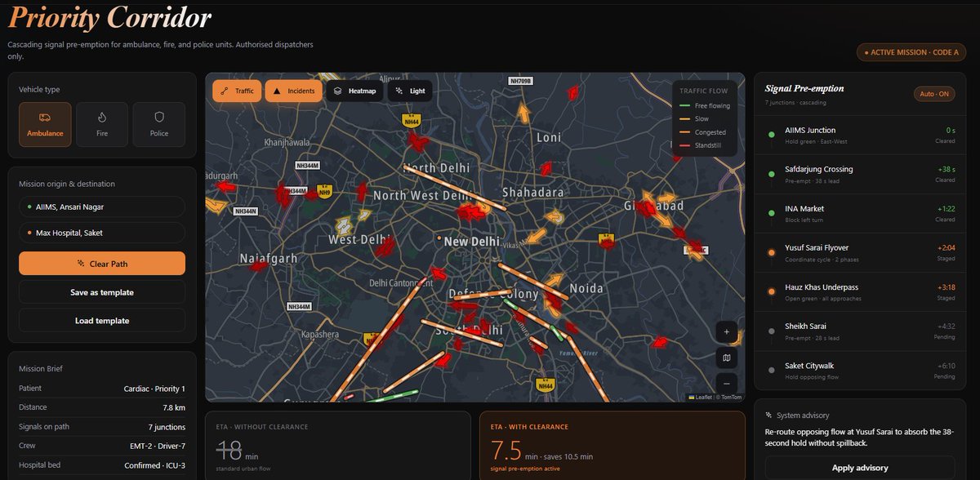
Task: Click the grey status dot for Saket Citywalk
Action: 772,370
